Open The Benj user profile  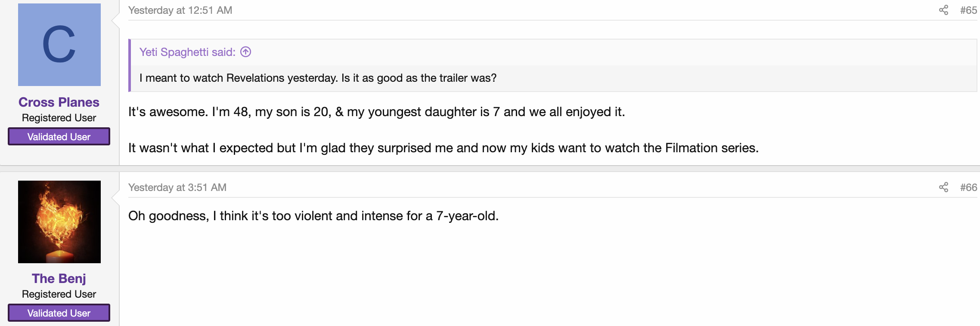pyautogui.click(x=59, y=279)
